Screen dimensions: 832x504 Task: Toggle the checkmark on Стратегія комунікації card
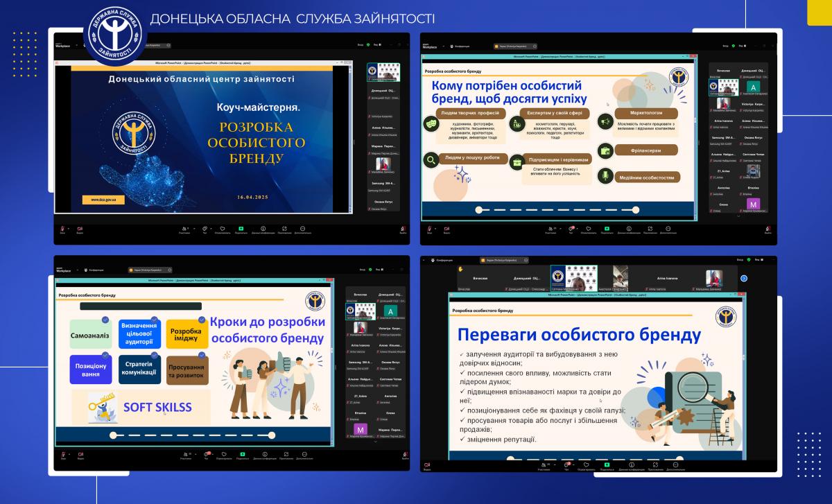click(154, 356)
